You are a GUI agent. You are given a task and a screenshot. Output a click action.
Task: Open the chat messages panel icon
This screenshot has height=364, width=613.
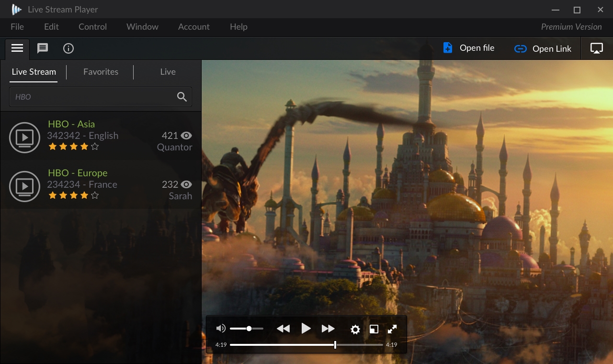click(43, 48)
